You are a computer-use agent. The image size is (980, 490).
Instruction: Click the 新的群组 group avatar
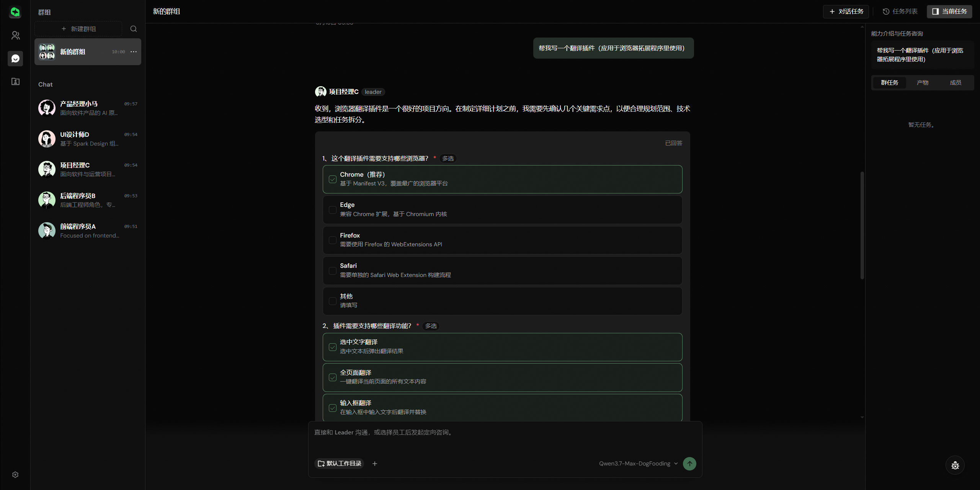(x=47, y=52)
